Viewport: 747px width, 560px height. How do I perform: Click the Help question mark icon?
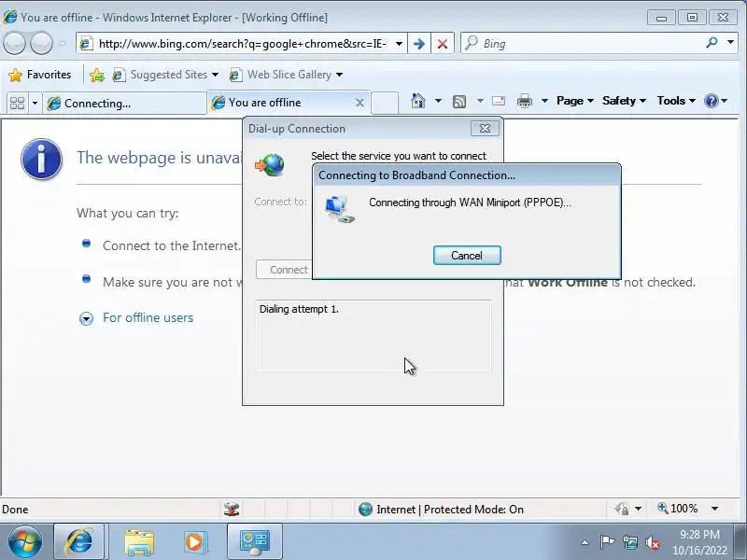coord(712,101)
